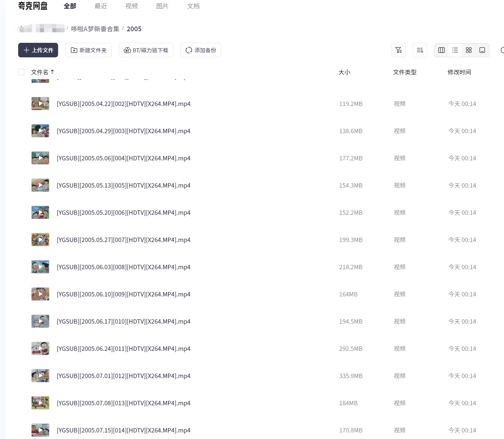Select file name [YGSUB][2005.05.20][006]
504x439 pixels.
[x=123, y=213]
